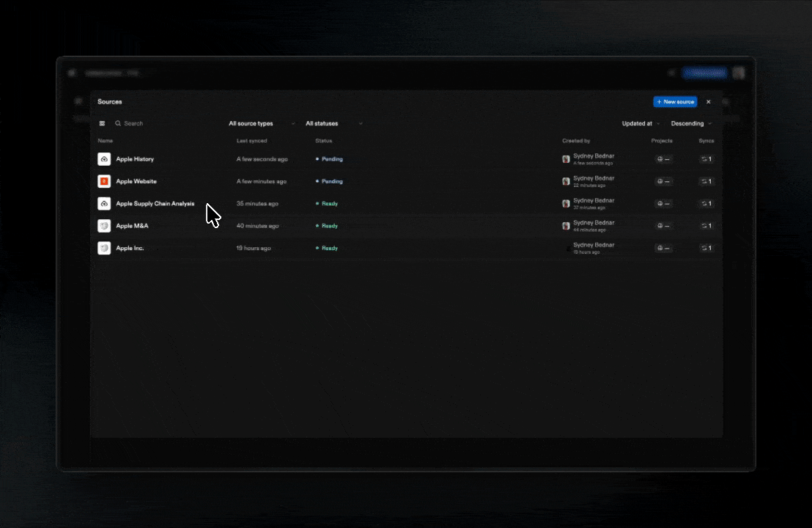The width and height of the screenshot is (812, 528).
Task: Open the Updated at sort dropdown
Action: [x=641, y=123]
